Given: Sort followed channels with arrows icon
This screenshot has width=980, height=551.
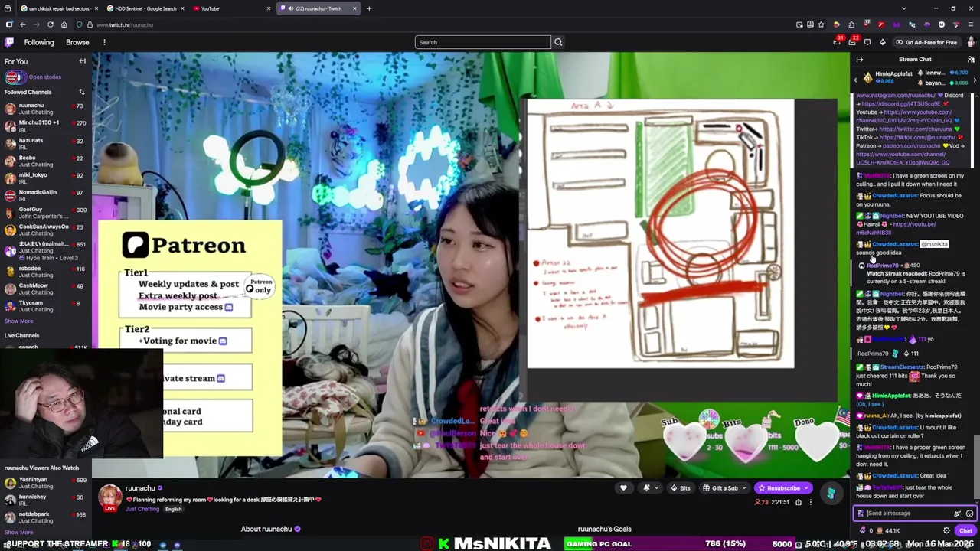Looking at the screenshot, I should (81, 92).
